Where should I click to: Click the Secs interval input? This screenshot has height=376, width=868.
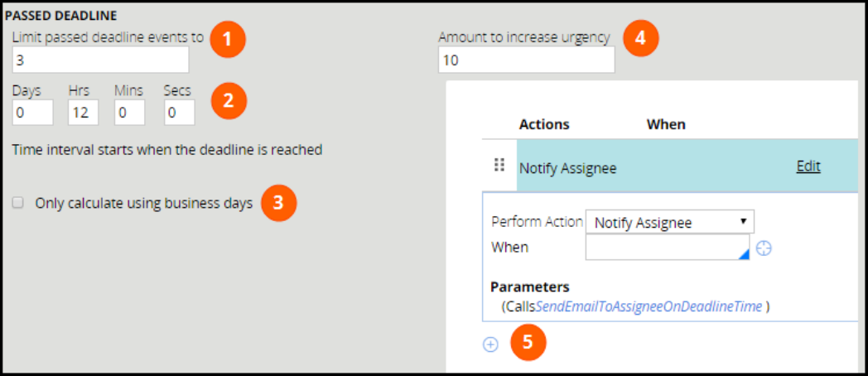click(179, 112)
